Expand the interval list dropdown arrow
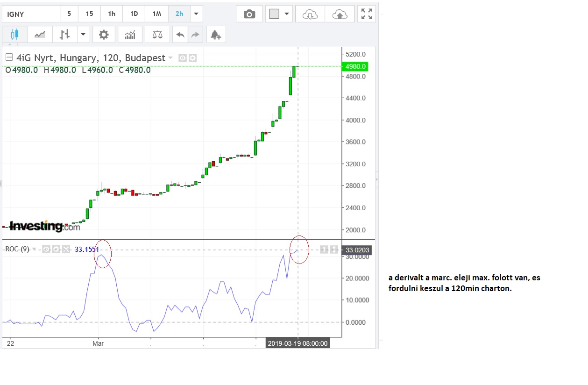 [196, 14]
